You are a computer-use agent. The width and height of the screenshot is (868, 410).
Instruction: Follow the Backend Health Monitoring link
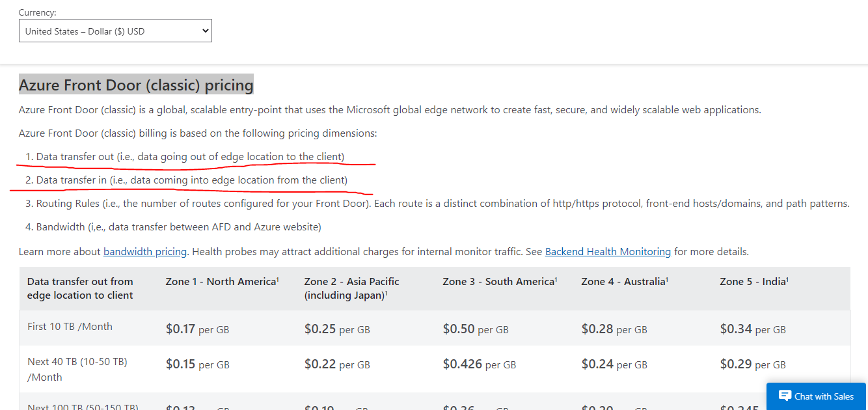608,251
